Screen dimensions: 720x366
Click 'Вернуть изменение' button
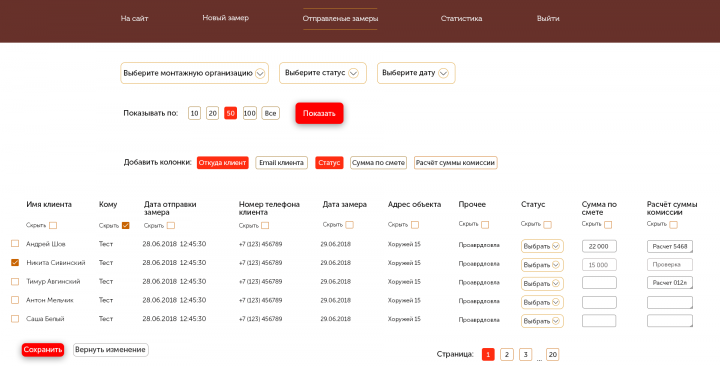[x=111, y=350]
